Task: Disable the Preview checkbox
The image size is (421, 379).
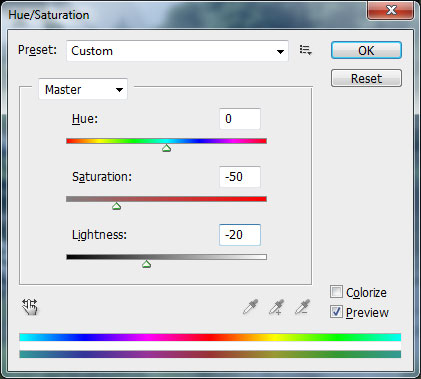Action: point(336,312)
